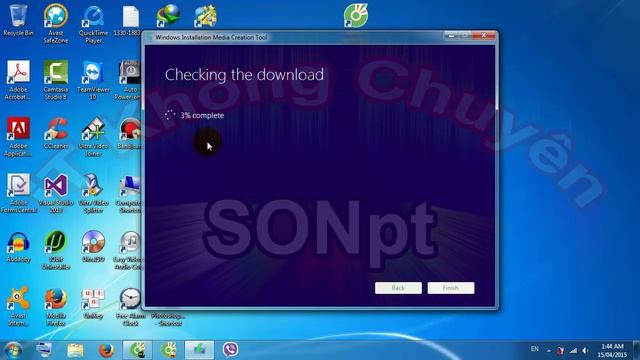Click the Media Creation Tool title bar
The image size is (640, 360).
[294, 37]
